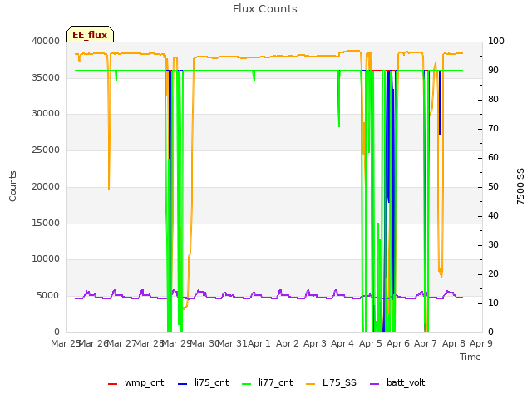Click the Apr 1 x-axis tick label
The image size is (532, 399).
coord(259,343)
